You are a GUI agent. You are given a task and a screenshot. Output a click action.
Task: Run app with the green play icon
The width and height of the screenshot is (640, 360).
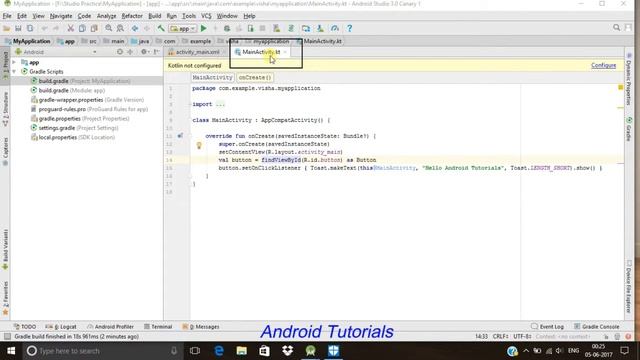pos(204,29)
